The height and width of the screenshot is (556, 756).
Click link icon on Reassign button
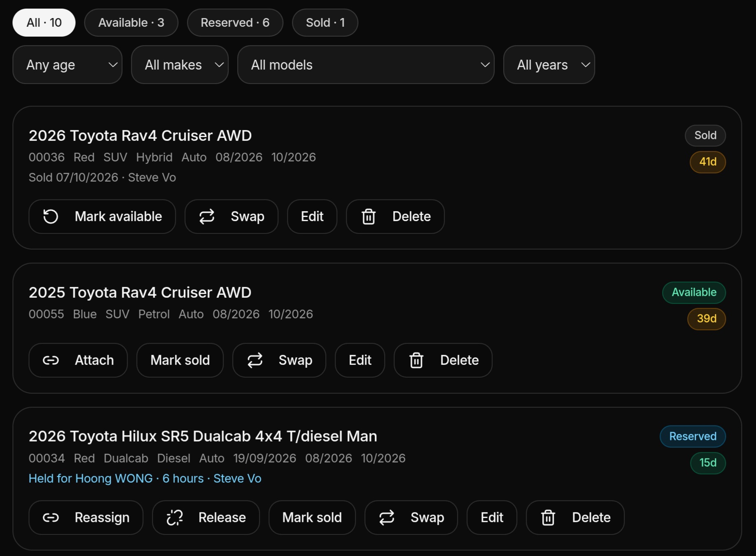coord(51,518)
